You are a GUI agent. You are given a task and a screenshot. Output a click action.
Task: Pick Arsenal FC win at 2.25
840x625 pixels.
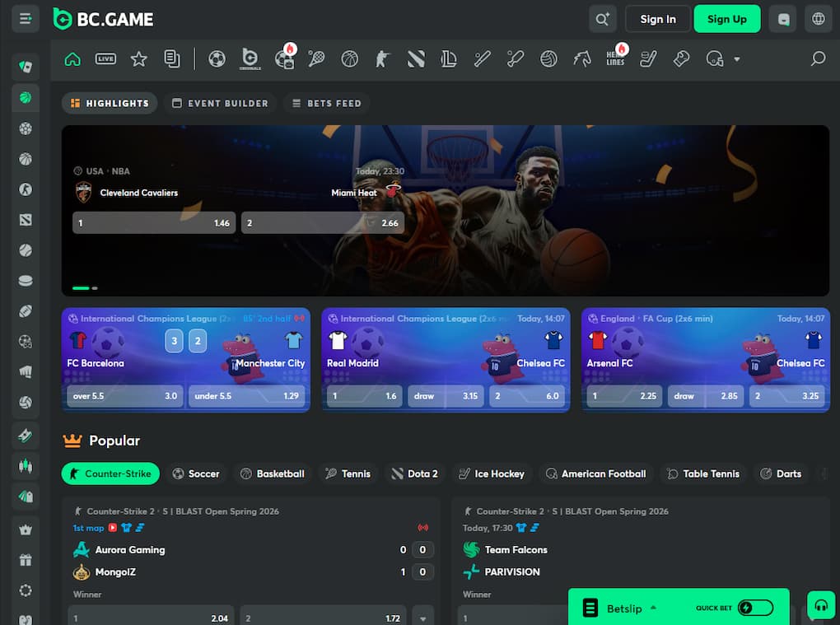tap(624, 396)
